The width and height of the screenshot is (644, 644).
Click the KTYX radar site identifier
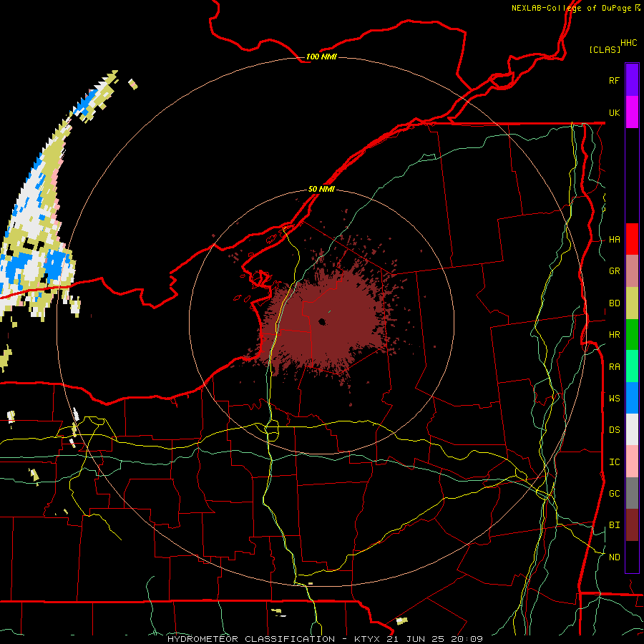point(368,639)
